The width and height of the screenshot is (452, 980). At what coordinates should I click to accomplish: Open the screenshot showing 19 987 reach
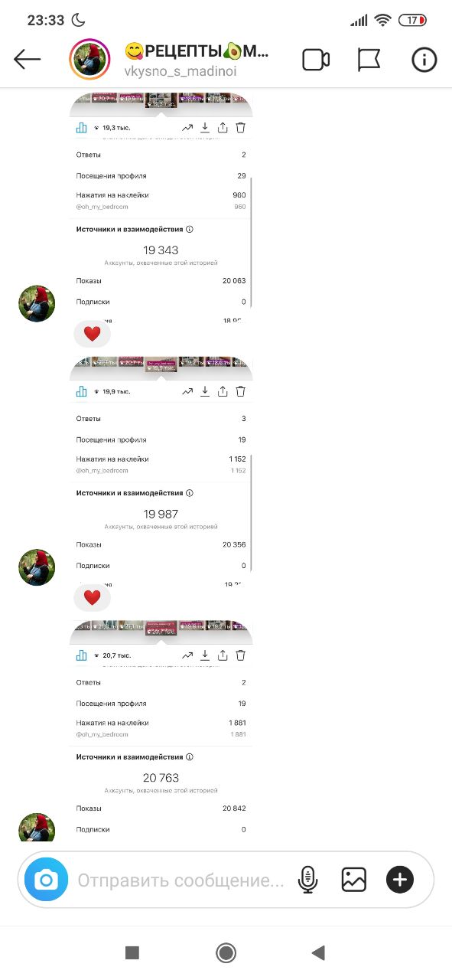tap(161, 472)
